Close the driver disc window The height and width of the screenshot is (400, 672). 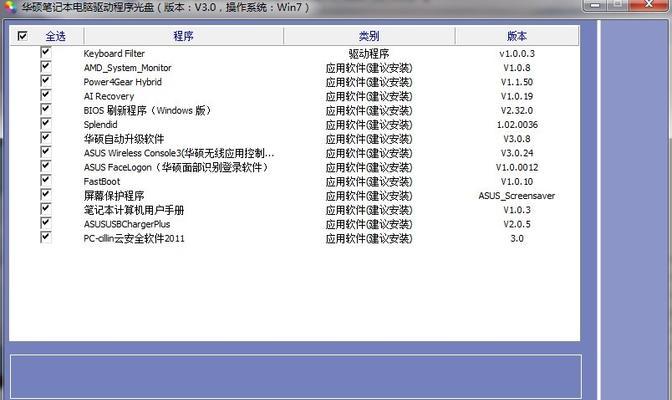[x=649, y=5]
